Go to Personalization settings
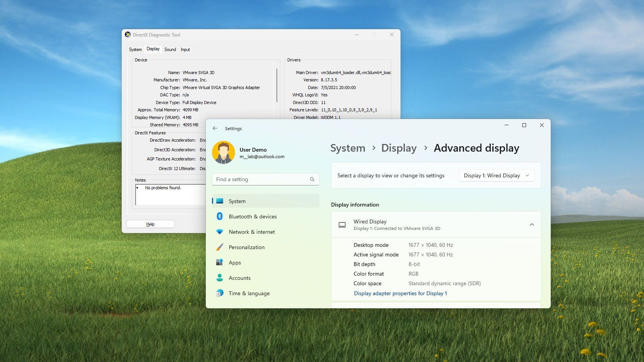Screen dimensions: 644x362 pos(266,247)
